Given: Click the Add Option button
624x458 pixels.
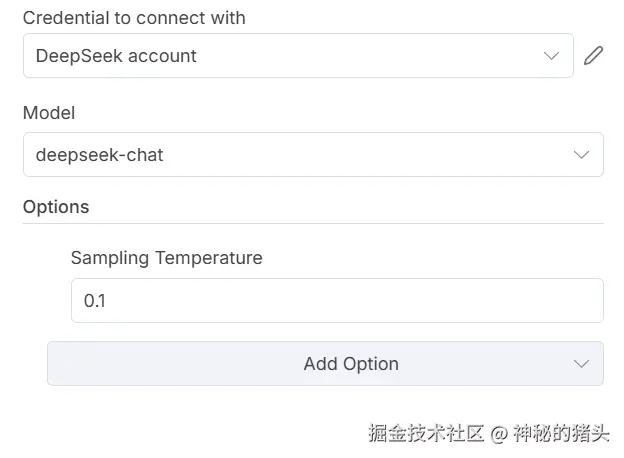Looking at the screenshot, I should click(x=325, y=364).
